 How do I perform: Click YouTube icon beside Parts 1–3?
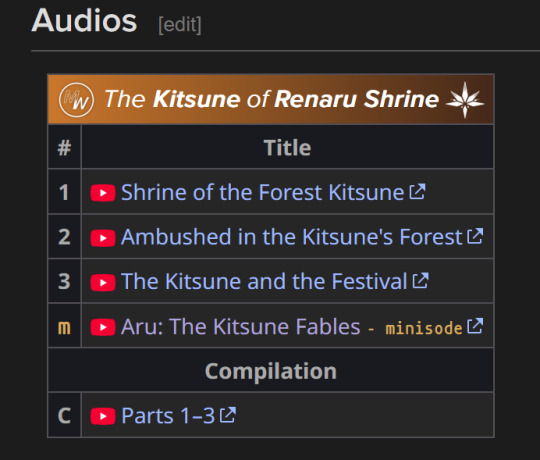click(x=103, y=416)
